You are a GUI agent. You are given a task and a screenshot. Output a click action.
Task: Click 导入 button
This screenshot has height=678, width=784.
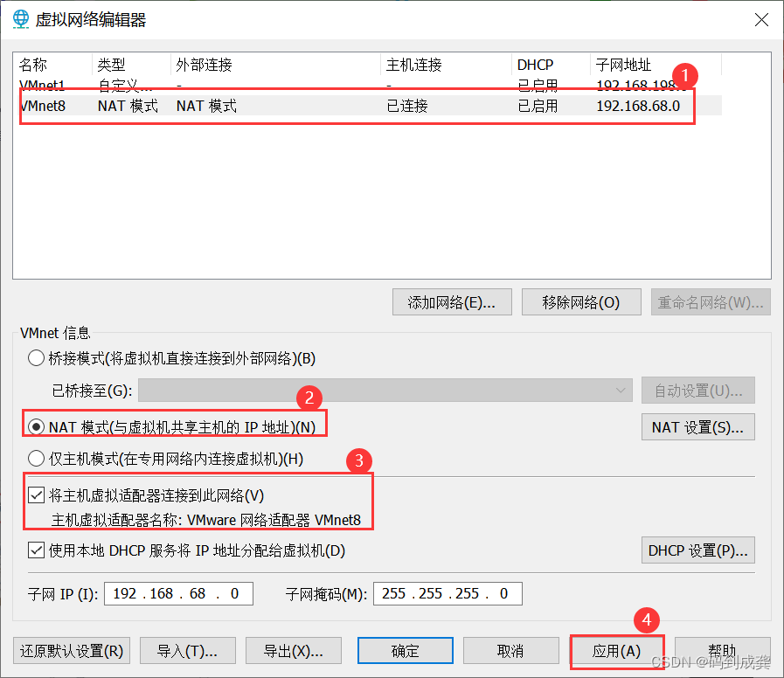point(187,650)
